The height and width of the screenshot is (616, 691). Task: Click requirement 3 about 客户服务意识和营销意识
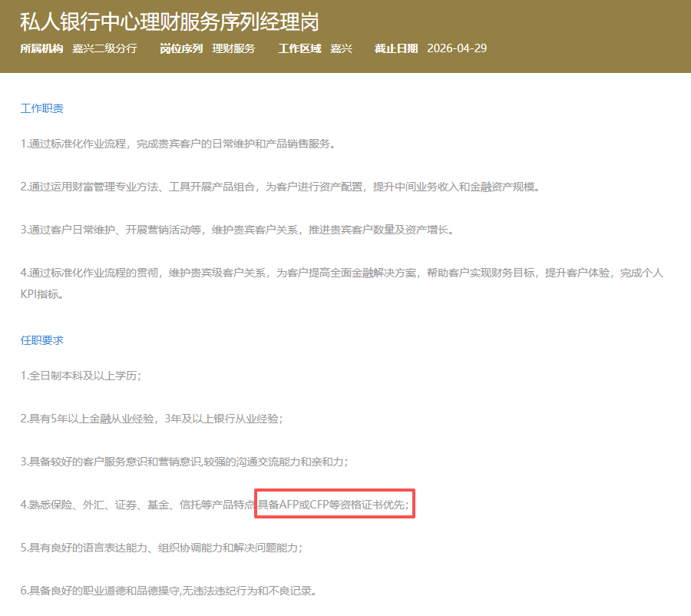pos(184,462)
